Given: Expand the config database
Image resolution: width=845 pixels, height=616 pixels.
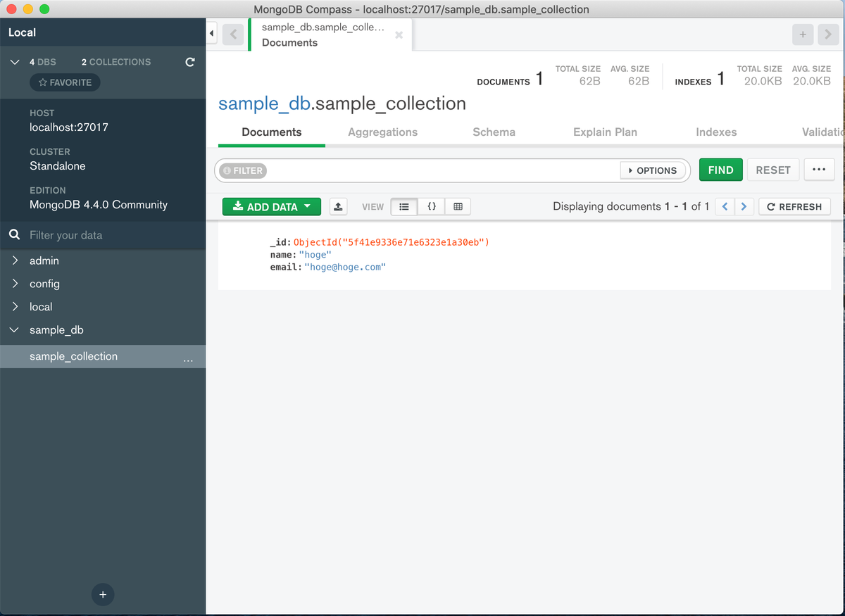Looking at the screenshot, I should point(15,284).
